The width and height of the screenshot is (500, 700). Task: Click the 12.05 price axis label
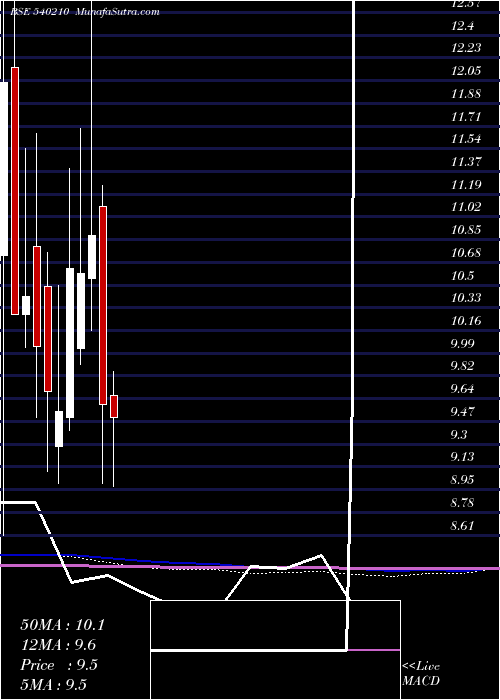(467, 71)
